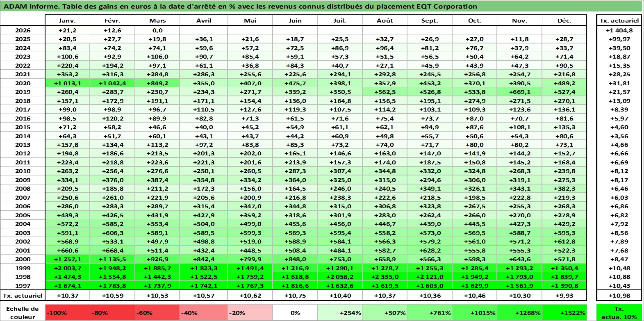The width and height of the screenshot is (644, 321).
Task: Select the Oct. column header
Action: 475,20
